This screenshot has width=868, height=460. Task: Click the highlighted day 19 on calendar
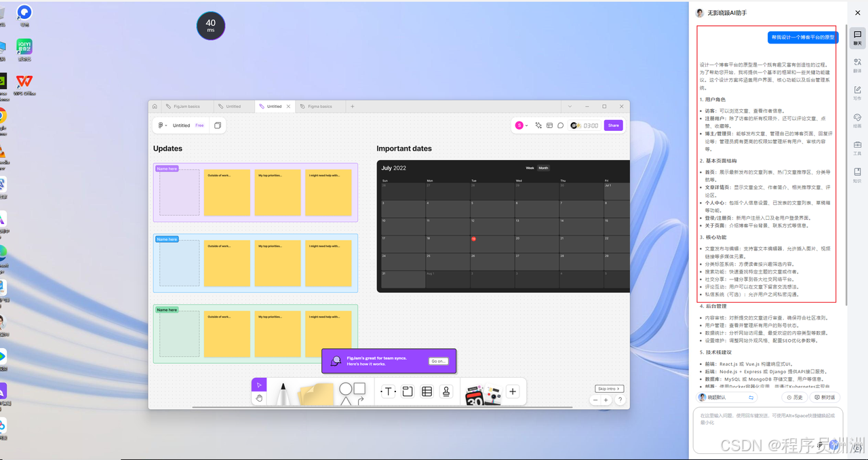(473, 239)
